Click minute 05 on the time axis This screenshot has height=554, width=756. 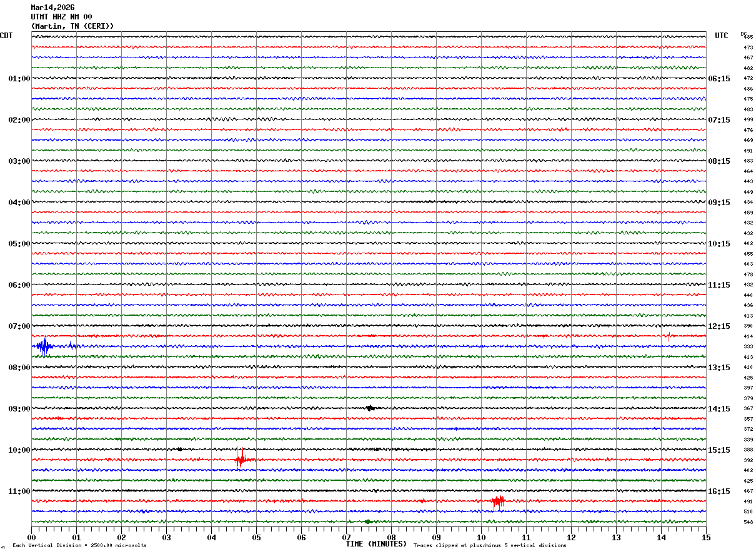[x=256, y=537]
